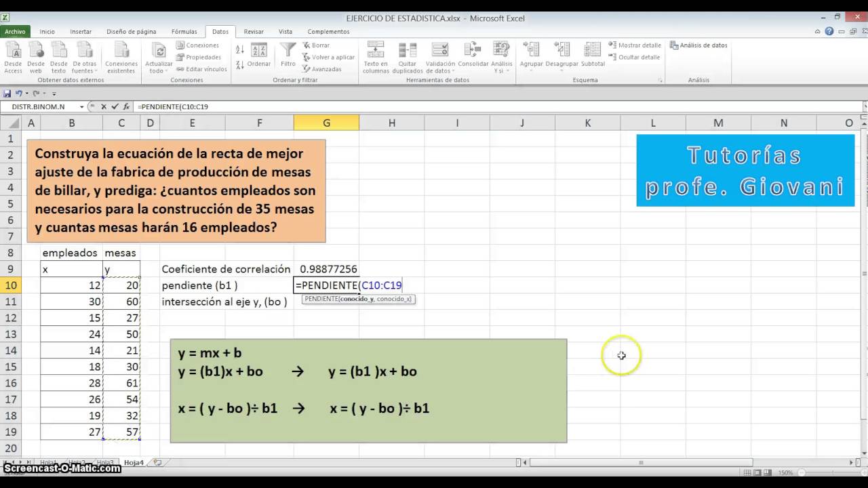
Task: Click Editar vínculos option
Action: 201,69
